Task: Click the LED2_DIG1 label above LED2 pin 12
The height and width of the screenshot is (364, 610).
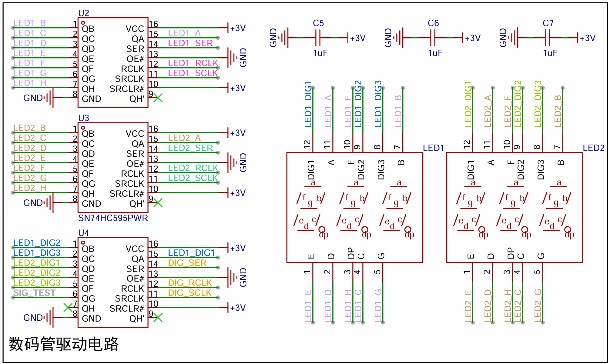Action: (x=468, y=104)
